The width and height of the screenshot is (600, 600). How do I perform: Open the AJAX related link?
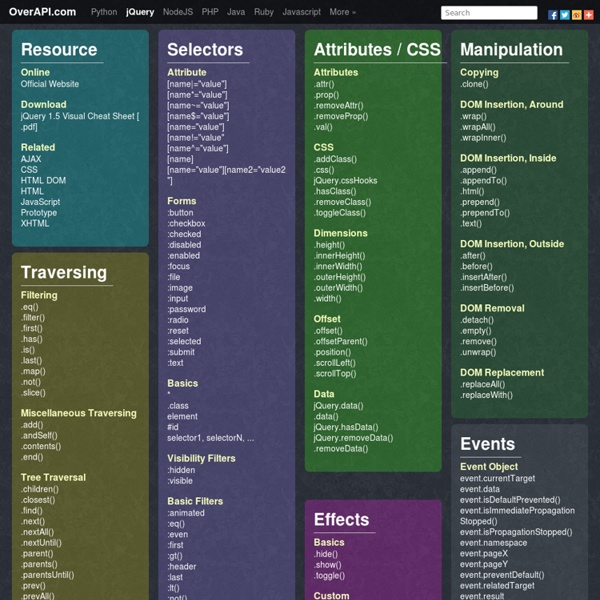point(31,159)
